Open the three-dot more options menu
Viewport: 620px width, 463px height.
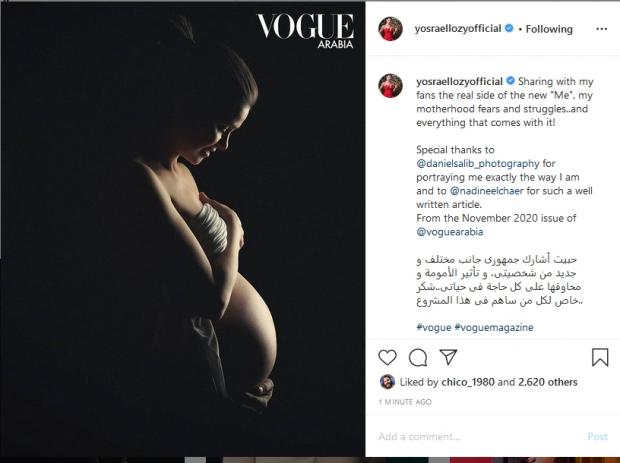[x=601, y=29]
